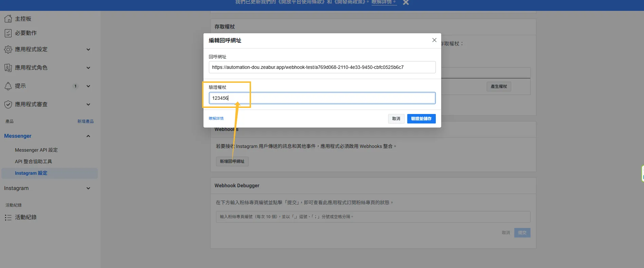
Task: Collapse the Messenger section
Action: tap(88, 136)
